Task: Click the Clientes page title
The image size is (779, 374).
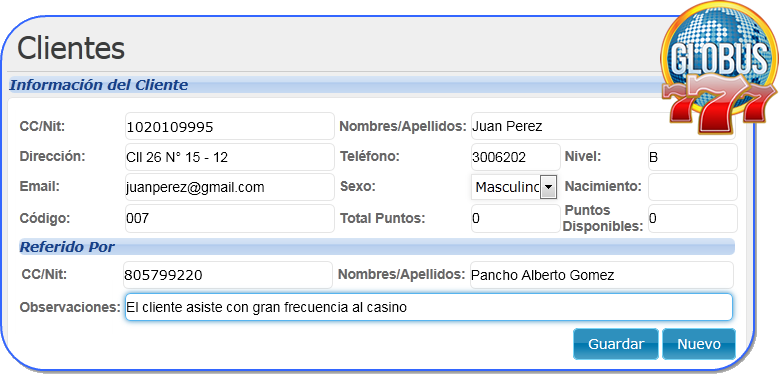Action: [x=71, y=48]
